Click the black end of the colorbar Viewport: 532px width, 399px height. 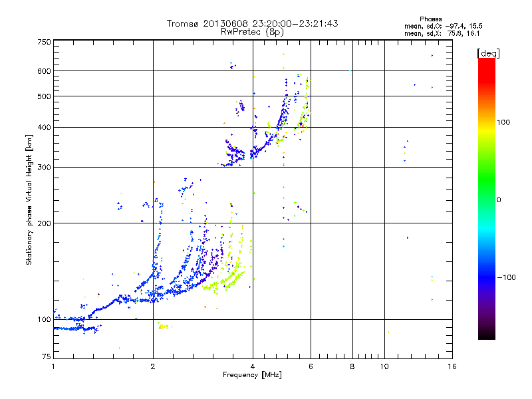[487, 335]
